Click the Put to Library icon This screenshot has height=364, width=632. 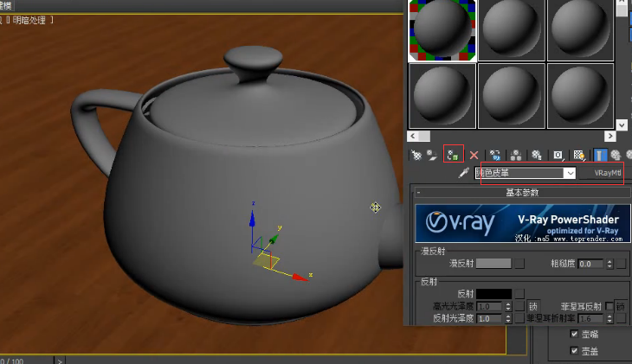pyautogui.click(x=537, y=155)
